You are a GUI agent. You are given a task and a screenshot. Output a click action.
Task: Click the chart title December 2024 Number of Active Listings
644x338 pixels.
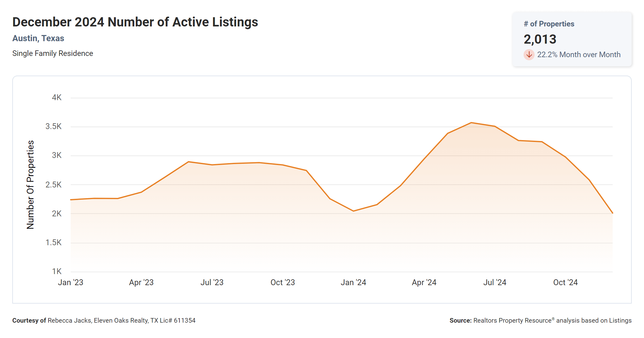(135, 22)
